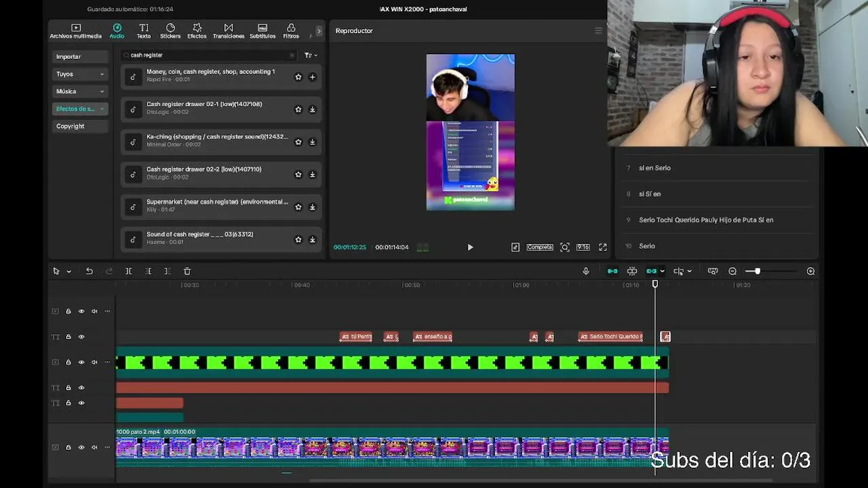The image size is (868, 488).
Task: Zoom in the timeline
Action: coord(810,271)
